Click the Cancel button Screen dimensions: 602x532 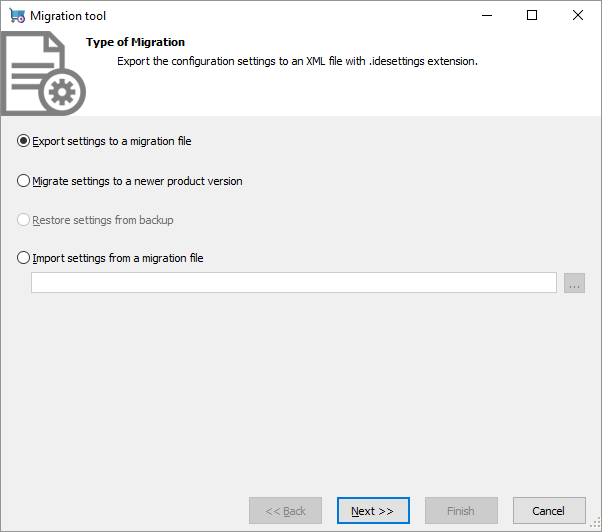(548, 511)
